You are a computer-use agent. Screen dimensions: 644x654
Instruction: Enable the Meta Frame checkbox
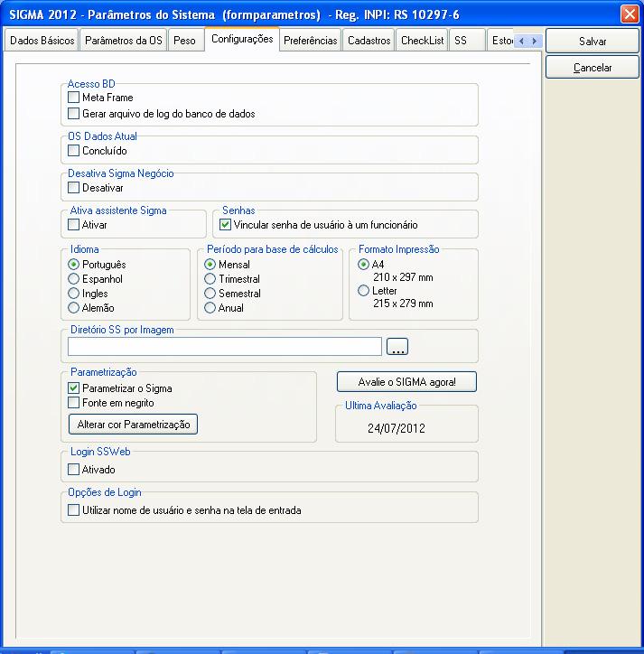coord(73,98)
